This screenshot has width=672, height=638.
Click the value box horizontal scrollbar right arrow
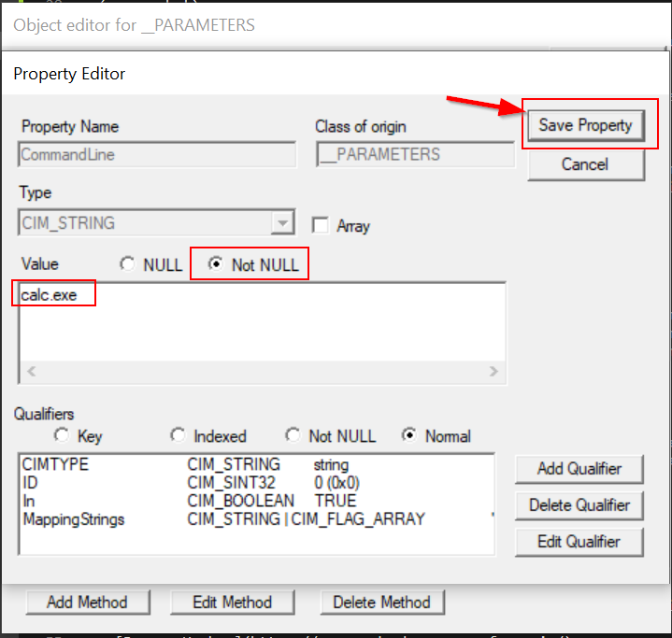pos(493,372)
